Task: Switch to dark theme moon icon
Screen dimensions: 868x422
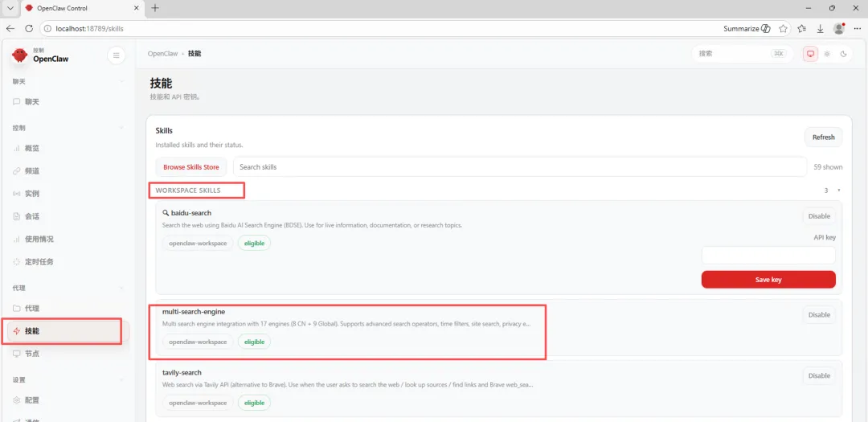Action: (x=844, y=54)
